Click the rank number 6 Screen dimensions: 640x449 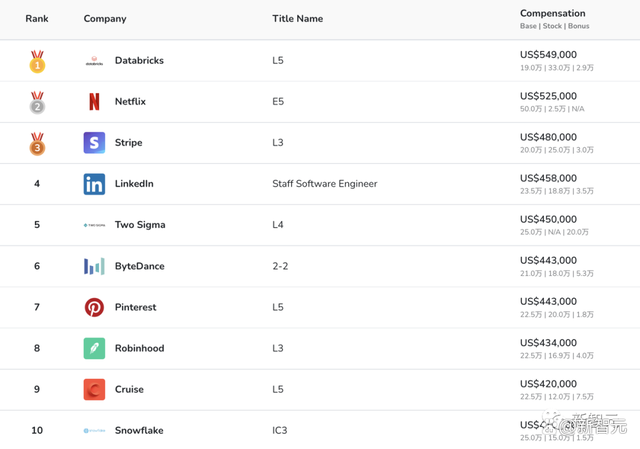coord(37,266)
